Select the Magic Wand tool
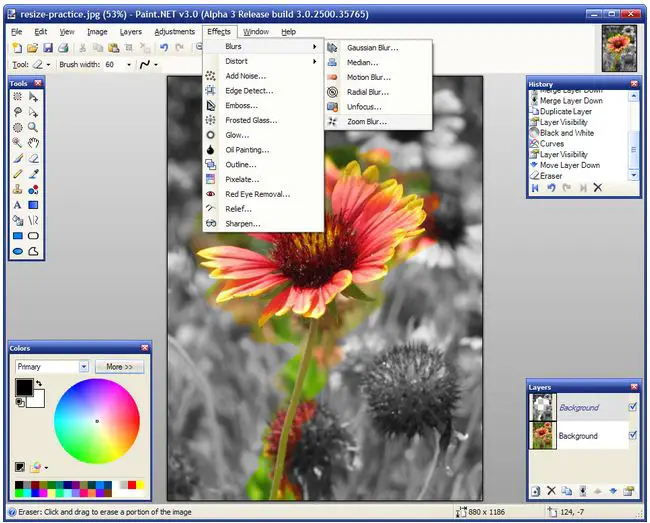Screen dimensions: 650x523 point(17,143)
